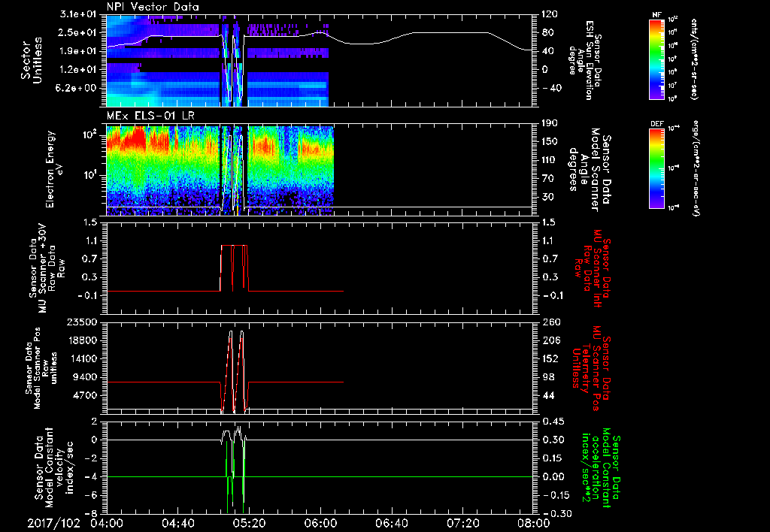Click the red "MU Scanner Pos Telemetry" axis title

591,369
